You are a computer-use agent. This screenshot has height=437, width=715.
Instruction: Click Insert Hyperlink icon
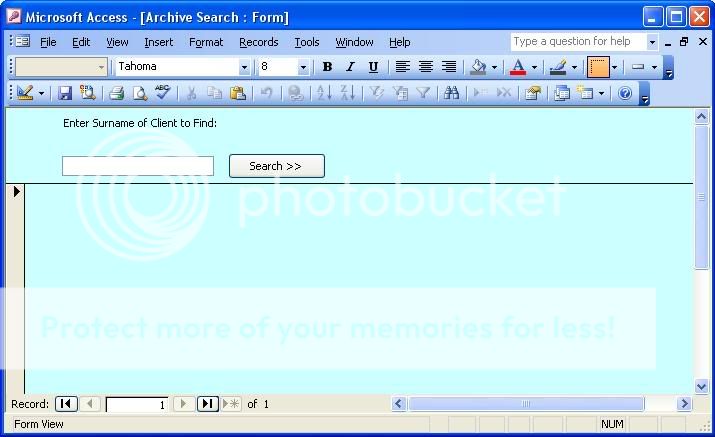(x=295, y=93)
